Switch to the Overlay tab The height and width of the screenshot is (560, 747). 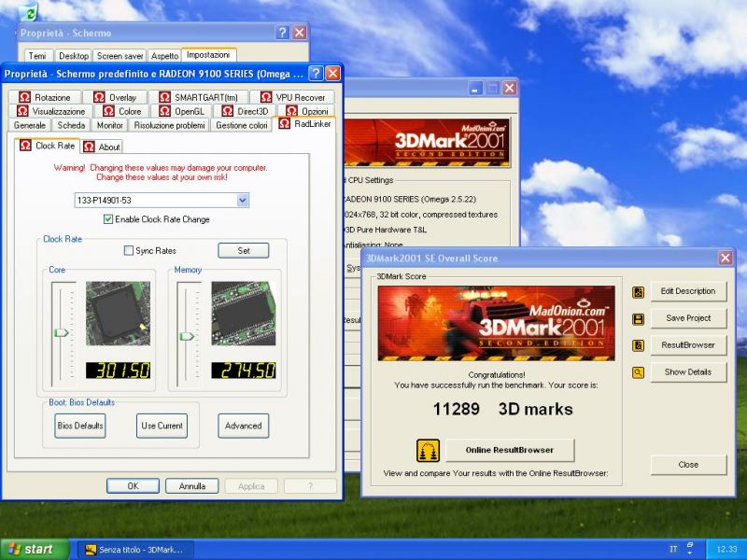pos(115,97)
